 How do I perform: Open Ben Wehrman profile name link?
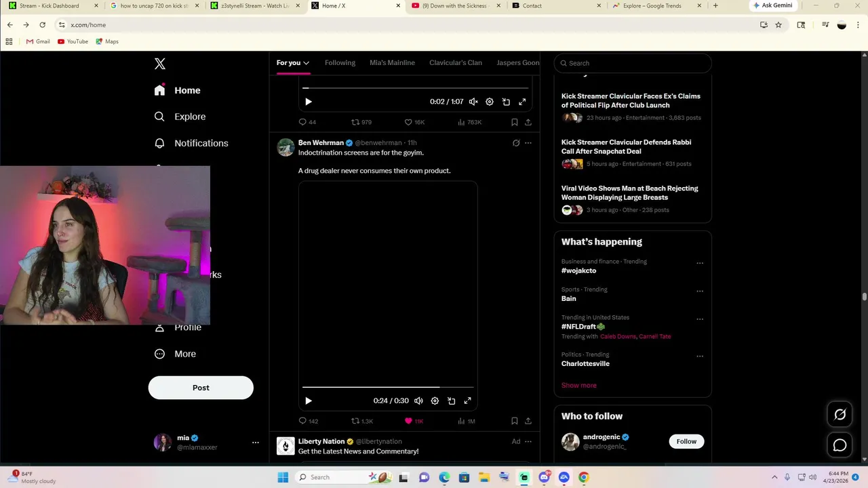click(x=321, y=143)
